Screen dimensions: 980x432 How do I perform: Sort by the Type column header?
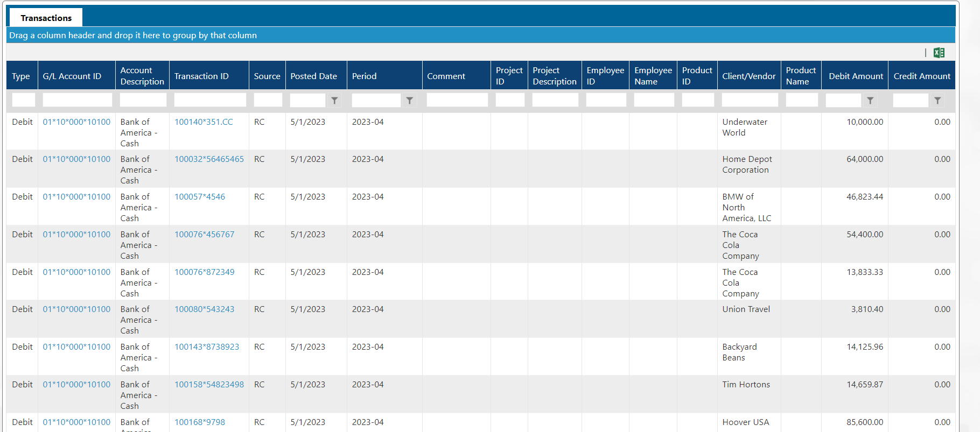click(21, 76)
